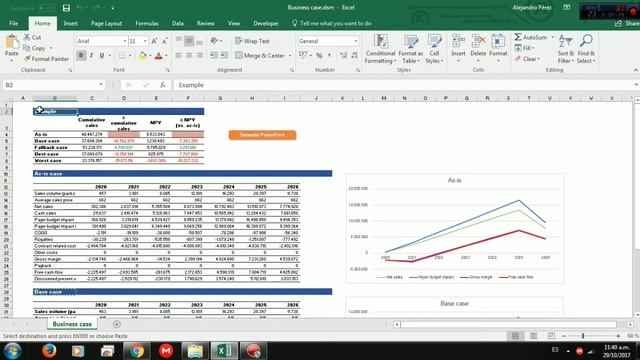Image resolution: width=640 pixels, height=360 pixels.
Task: Apply the red font color
Action: (159, 56)
